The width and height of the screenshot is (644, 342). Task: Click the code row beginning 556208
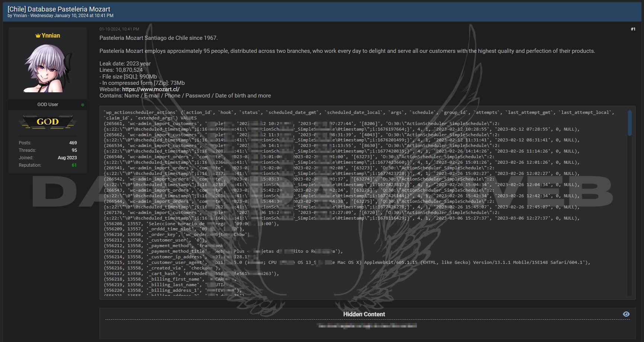pos(191,224)
